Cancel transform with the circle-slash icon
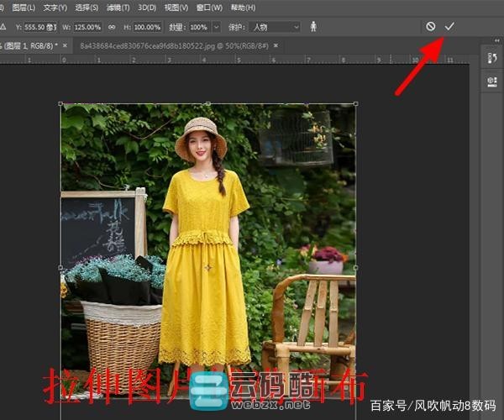 click(x=430, y=26)
